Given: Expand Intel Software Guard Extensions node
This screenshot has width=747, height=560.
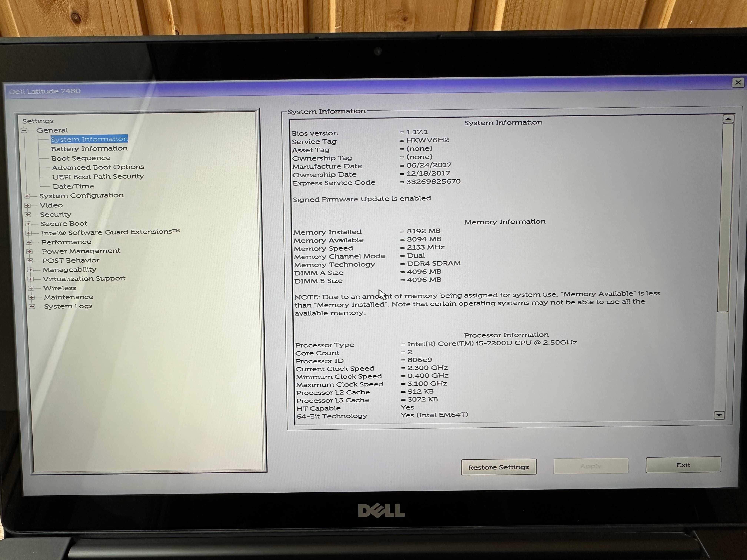Looking at the screenshot, I should point(29,233).
